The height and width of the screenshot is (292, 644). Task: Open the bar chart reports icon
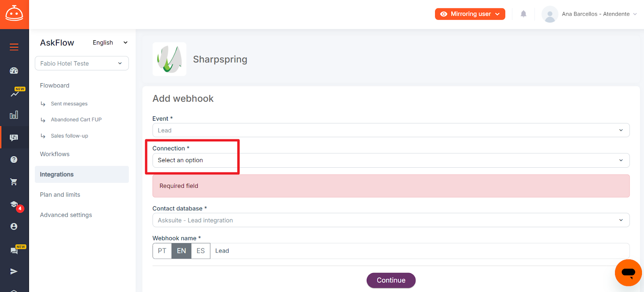tap(14, 115)
